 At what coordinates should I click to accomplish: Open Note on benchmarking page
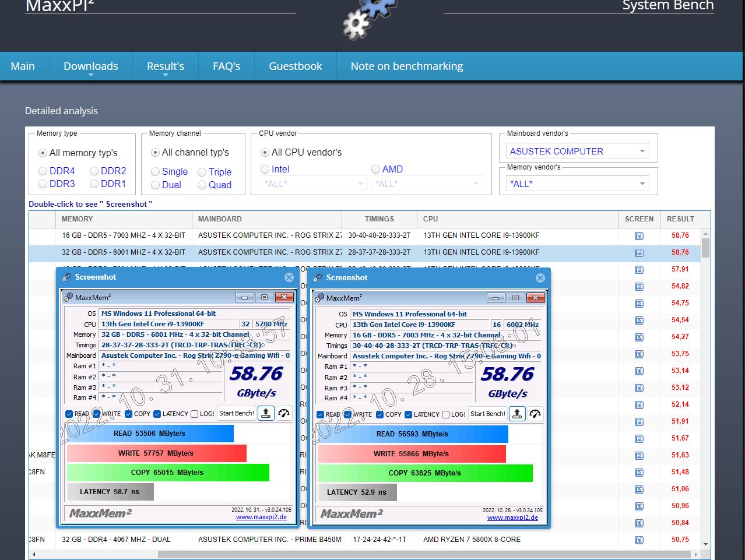(x=407, y=66)
